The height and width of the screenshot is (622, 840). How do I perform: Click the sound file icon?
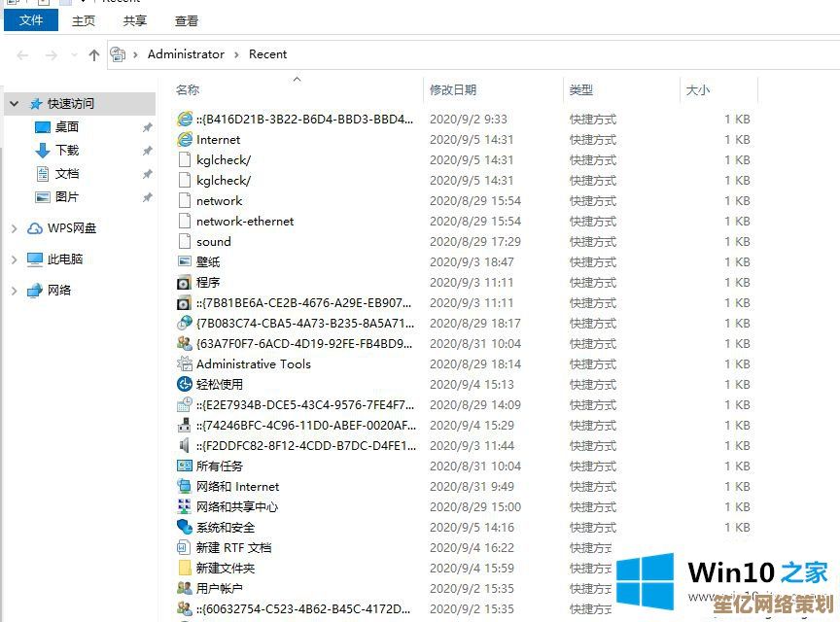click(x=185, y=242)
